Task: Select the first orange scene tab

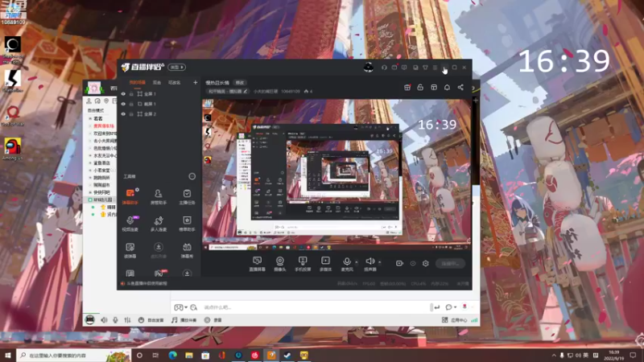Action: coord(137,83)
